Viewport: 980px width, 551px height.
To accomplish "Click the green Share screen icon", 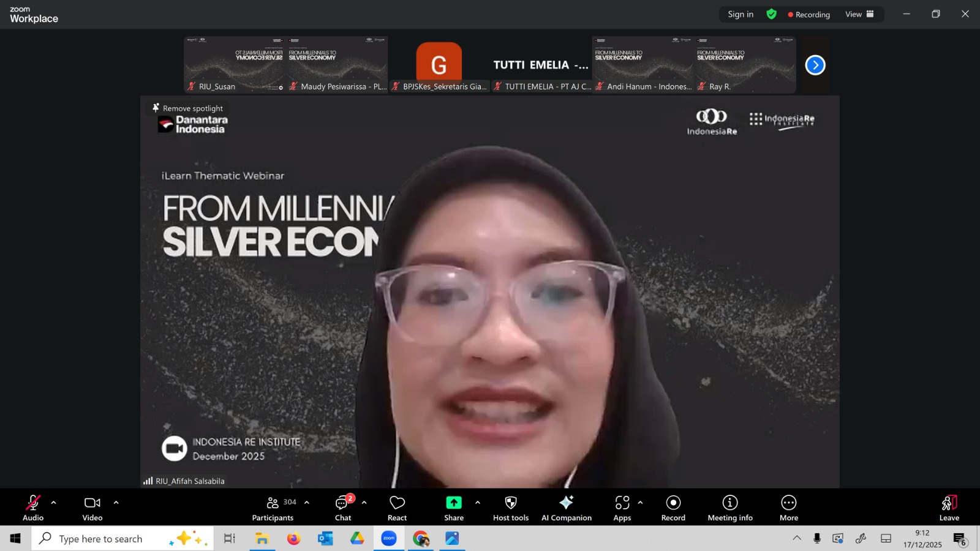I will point(453,503).
